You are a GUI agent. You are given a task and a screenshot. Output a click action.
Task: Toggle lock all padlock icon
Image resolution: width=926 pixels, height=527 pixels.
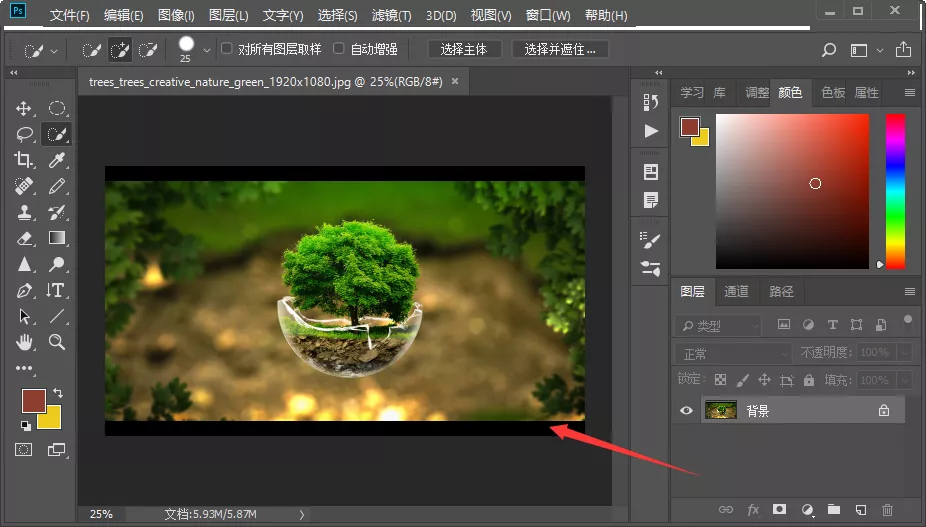click(x=808, y=380)
